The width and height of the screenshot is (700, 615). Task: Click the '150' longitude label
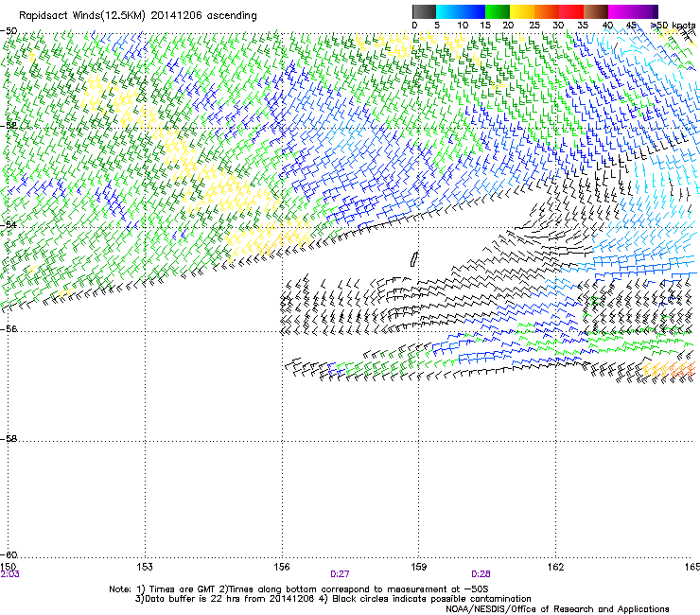coord(8,567)
